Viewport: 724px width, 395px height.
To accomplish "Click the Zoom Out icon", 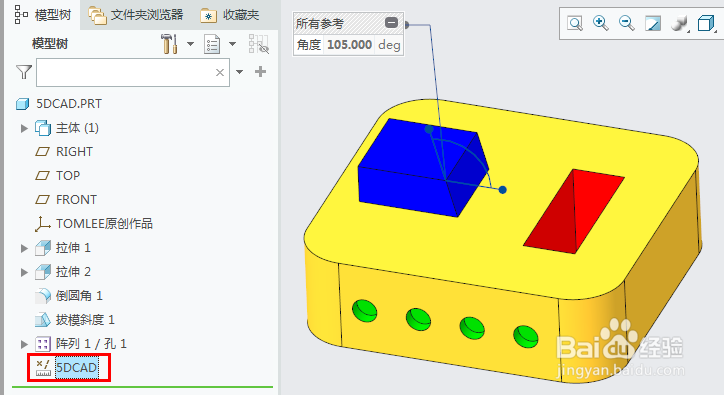I will click(626, 23).
